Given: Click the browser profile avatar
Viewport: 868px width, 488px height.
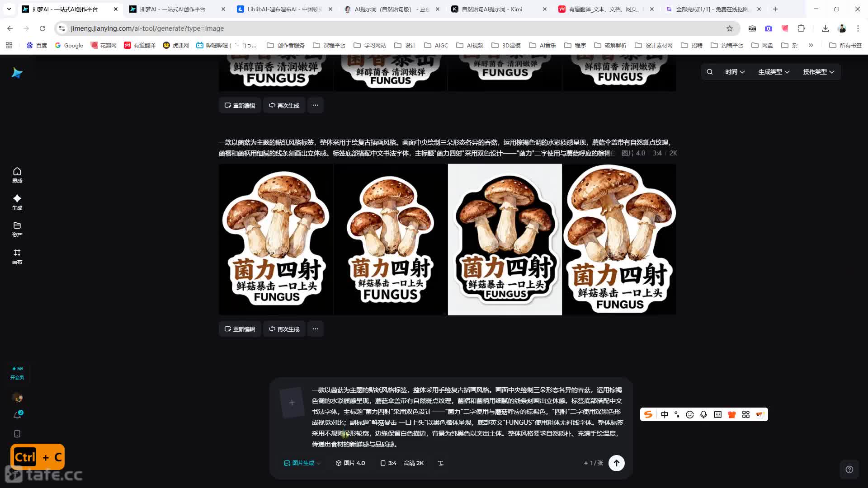Looking at the screenshot, I should 842,28.
